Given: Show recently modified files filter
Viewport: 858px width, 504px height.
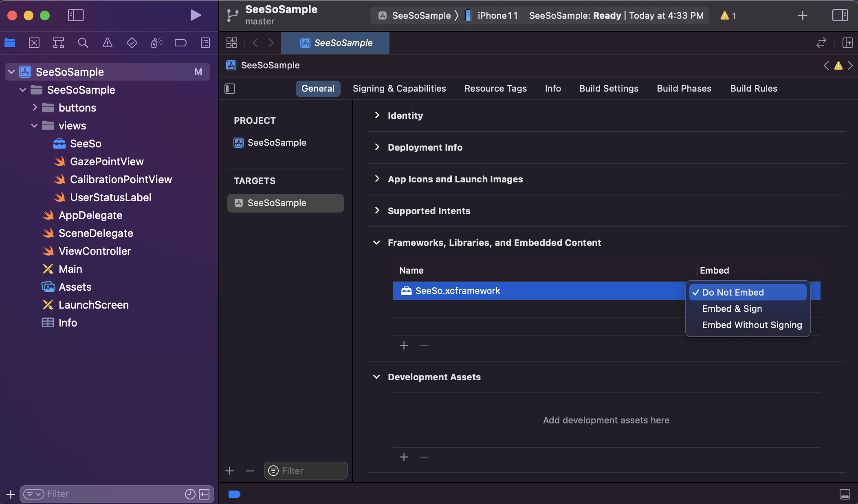Looking at the screenshot, I should (x=190, y=494).
